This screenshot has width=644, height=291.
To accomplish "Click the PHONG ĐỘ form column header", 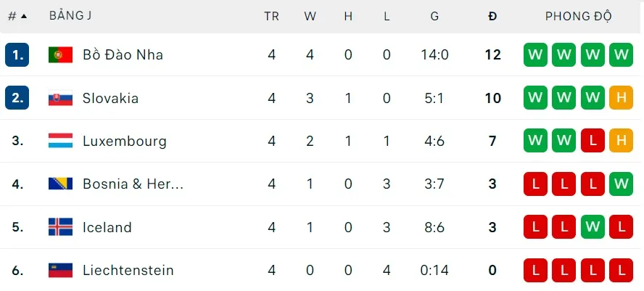I will coord(579,16).
